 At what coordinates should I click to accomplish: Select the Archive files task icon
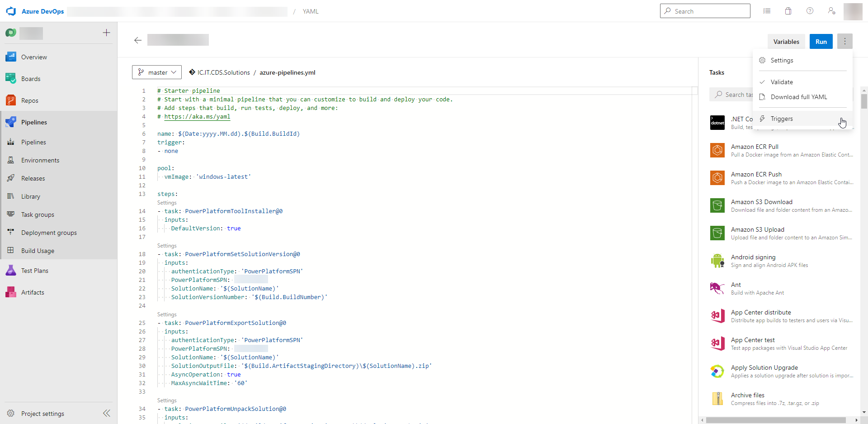click(x=717, y=399)
